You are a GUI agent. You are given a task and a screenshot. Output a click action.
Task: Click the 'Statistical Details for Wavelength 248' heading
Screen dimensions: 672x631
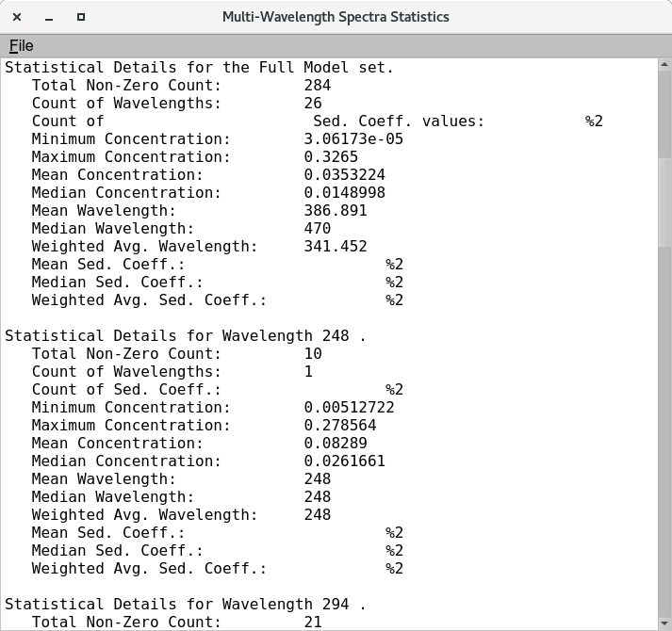click(185, 336)
